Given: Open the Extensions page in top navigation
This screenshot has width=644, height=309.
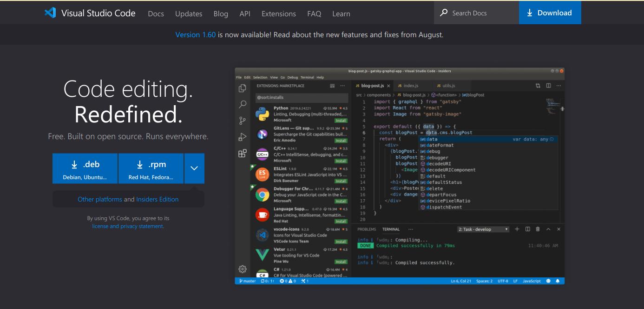Looking at the screenshot, I should pyautogui.click(x=278, y=13).
